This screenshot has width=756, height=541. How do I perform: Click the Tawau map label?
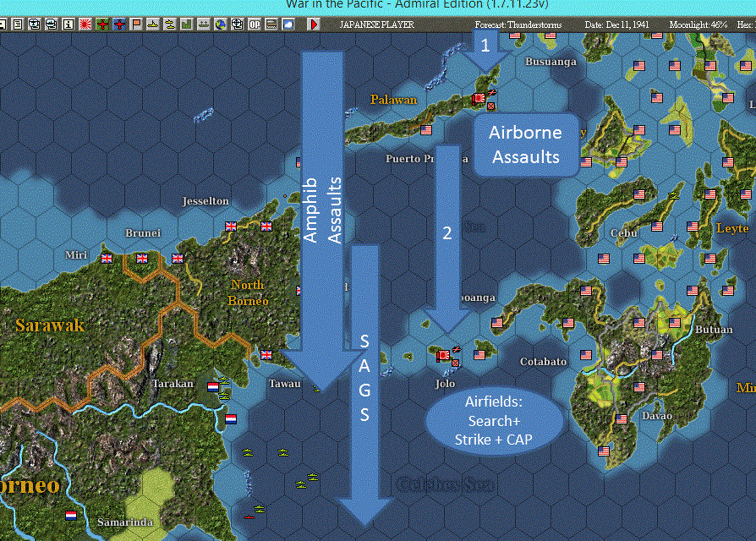(x=284, y=384)
